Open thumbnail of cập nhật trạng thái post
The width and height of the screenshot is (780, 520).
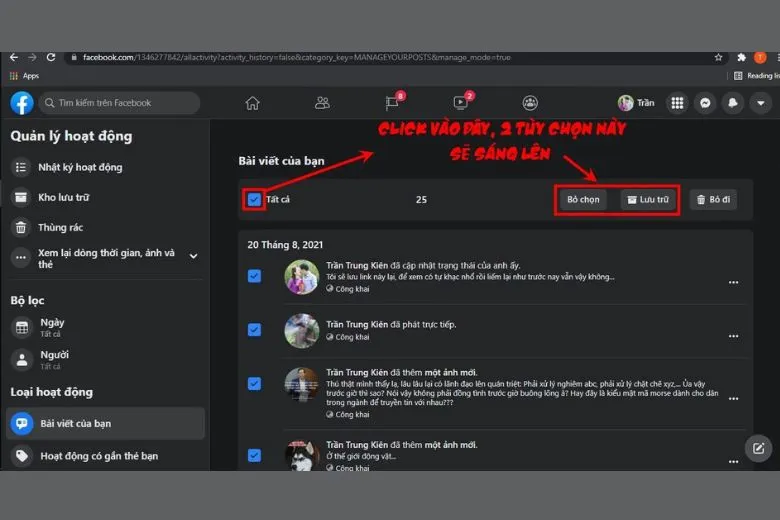coord(301,277)
